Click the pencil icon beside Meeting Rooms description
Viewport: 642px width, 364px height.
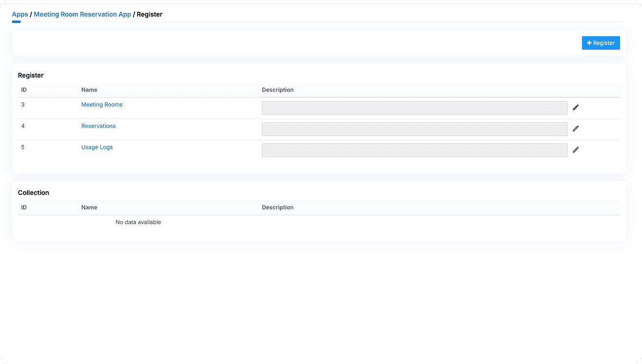(x=575, y=107)
